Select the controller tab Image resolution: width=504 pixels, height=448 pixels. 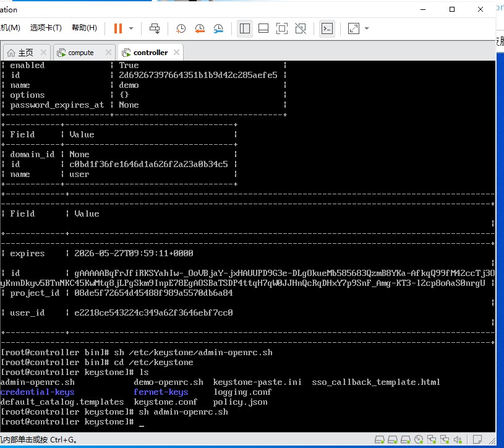150,53
